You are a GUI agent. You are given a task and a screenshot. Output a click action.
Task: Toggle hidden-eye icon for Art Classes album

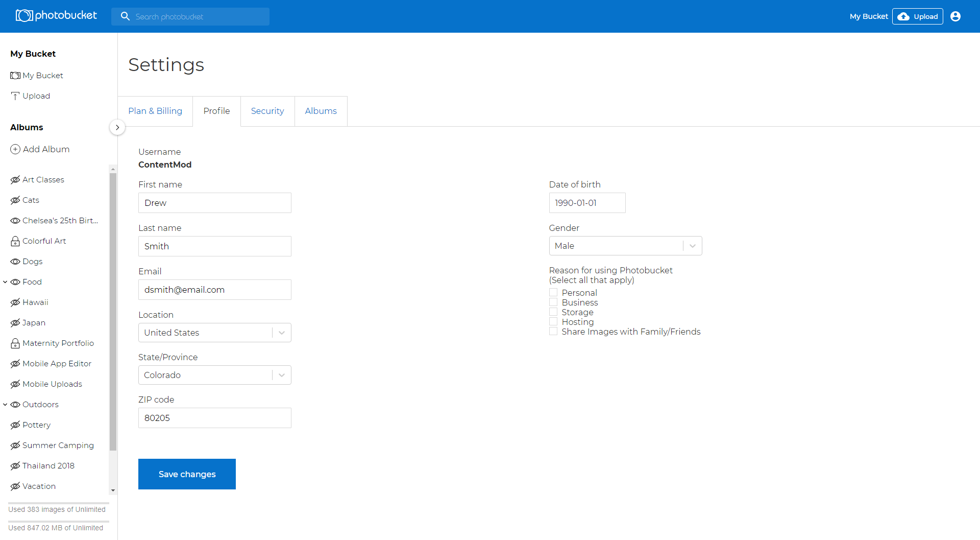pyautogui.click(x=15, y=180)
